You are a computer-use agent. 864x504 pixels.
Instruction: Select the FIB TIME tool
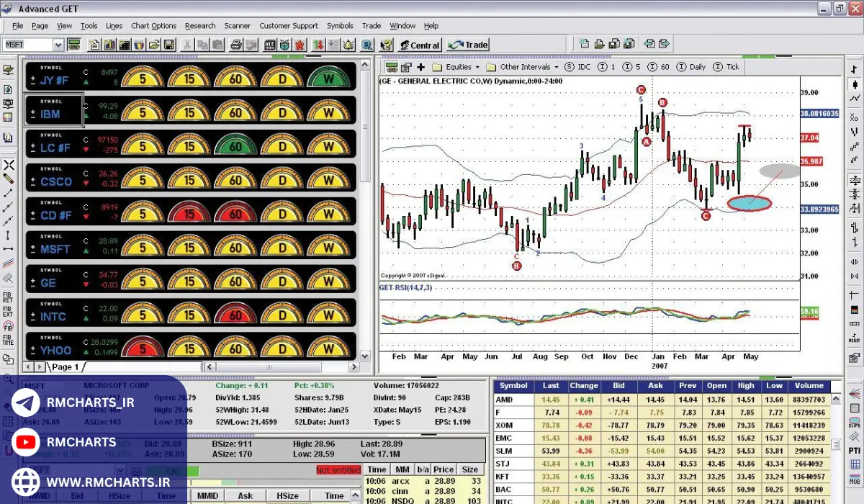(8, 339)
